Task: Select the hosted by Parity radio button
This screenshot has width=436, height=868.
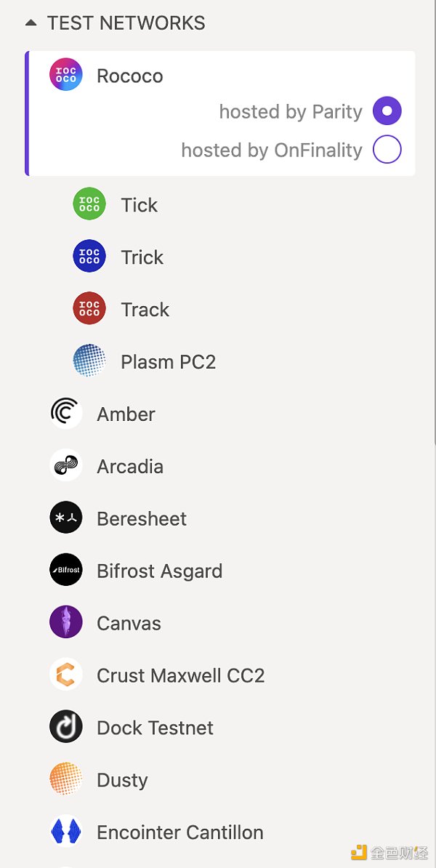Action: tap(387, 111)
